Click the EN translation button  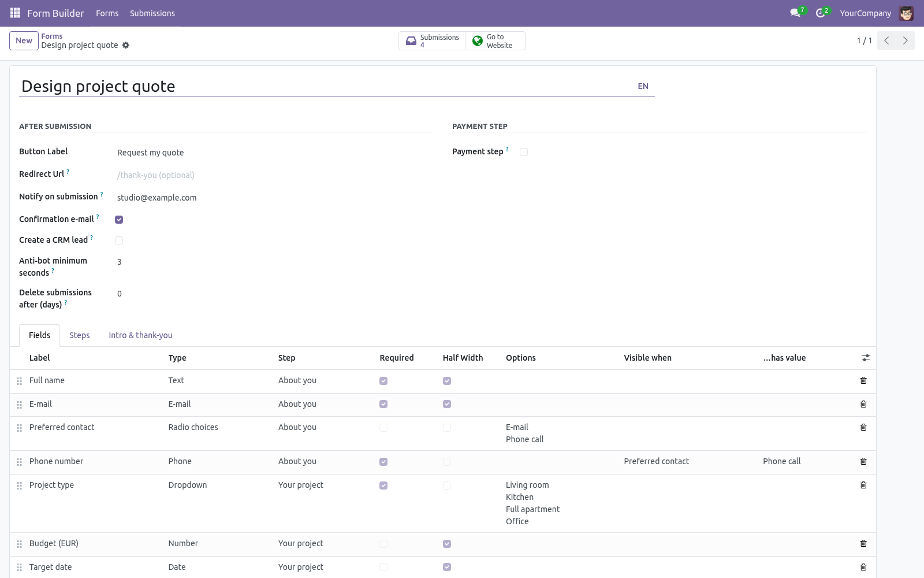coord(643,86)
